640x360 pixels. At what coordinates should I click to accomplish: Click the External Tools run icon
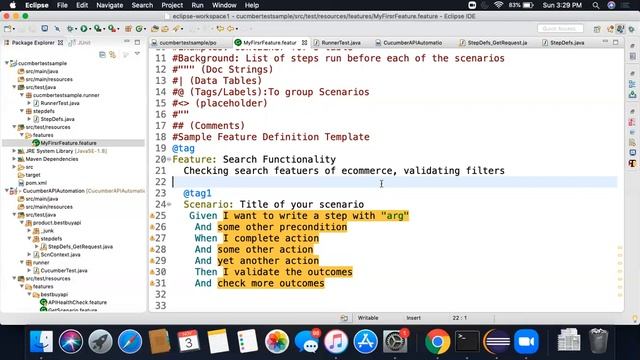pos(112,29)
